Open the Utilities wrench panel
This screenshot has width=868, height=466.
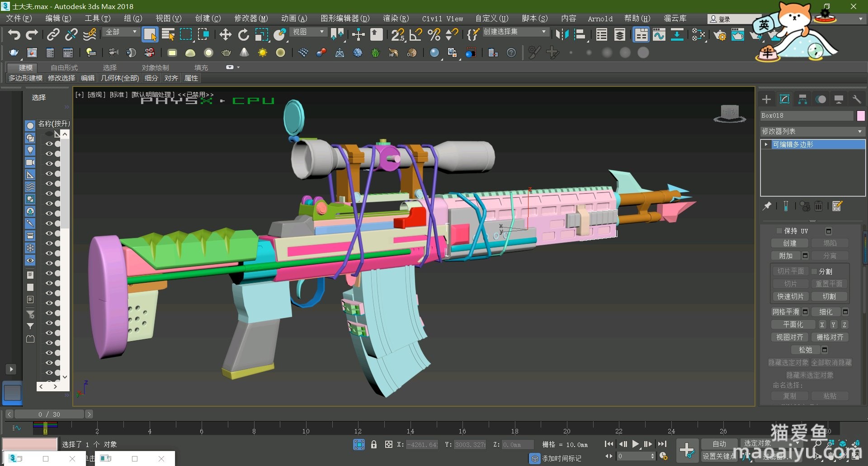point(857,100)
